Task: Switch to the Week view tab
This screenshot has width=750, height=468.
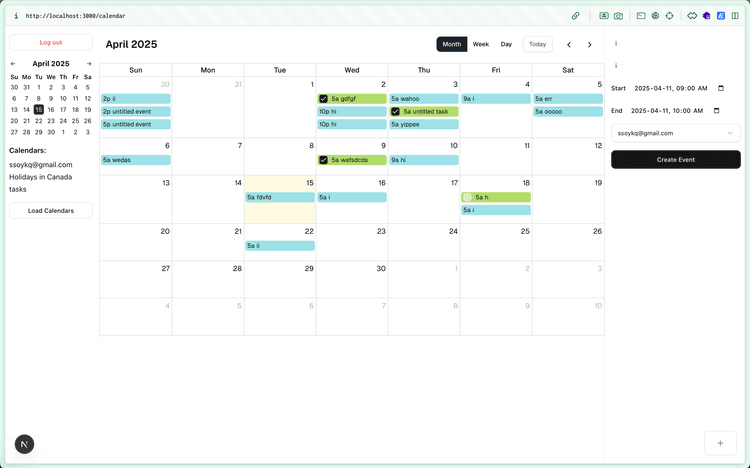Action: tap(481, 44)
